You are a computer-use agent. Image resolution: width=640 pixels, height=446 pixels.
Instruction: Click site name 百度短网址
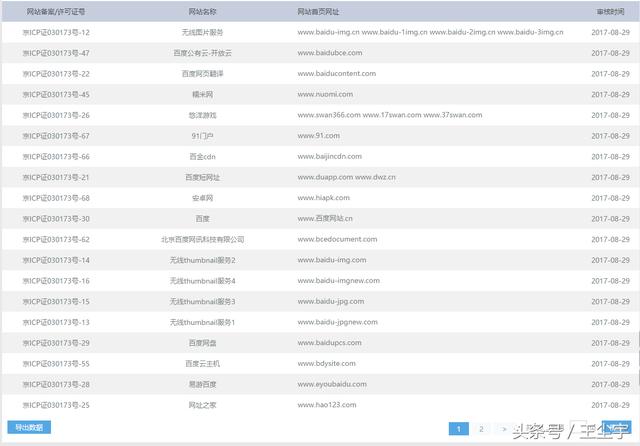pyautogui.click(x=202, y=178)
